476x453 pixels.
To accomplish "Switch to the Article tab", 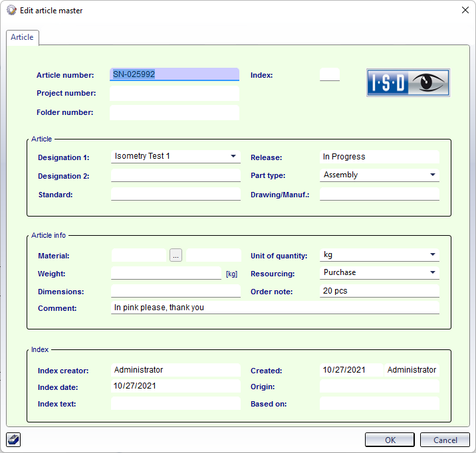I will coord(22,37).
